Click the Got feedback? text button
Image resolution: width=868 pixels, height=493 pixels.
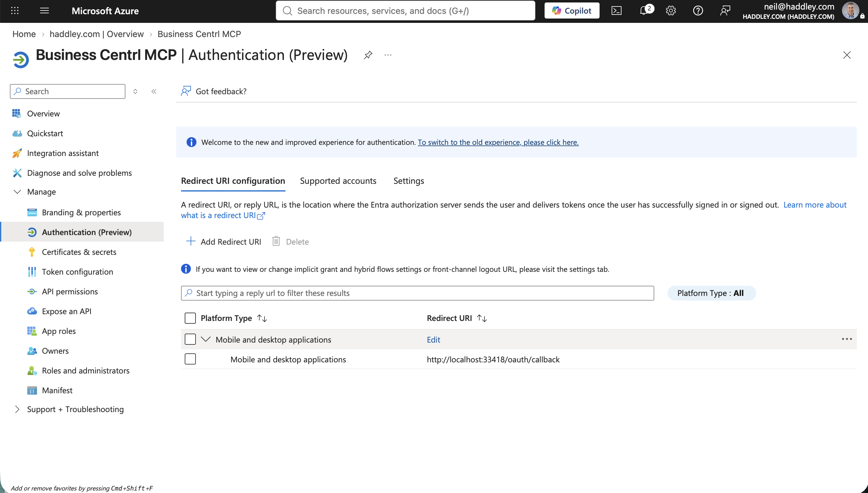coord(221,91)
